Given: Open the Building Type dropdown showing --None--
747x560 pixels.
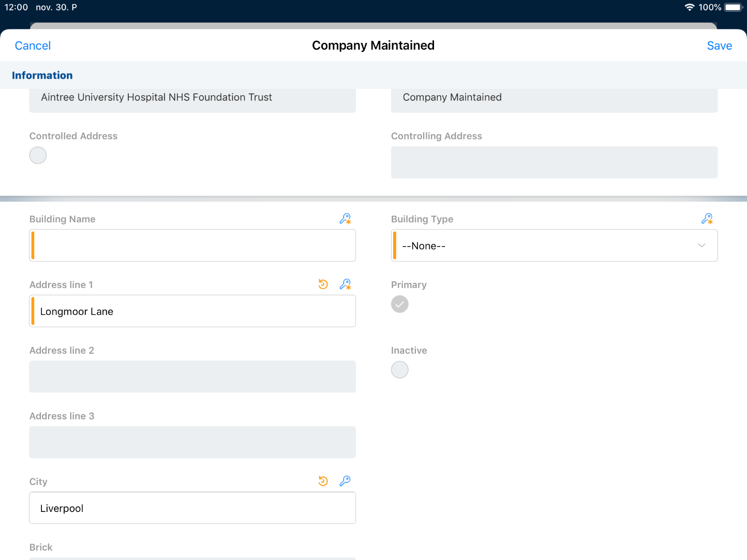Looking at the screenshot, I should point(554,246).
